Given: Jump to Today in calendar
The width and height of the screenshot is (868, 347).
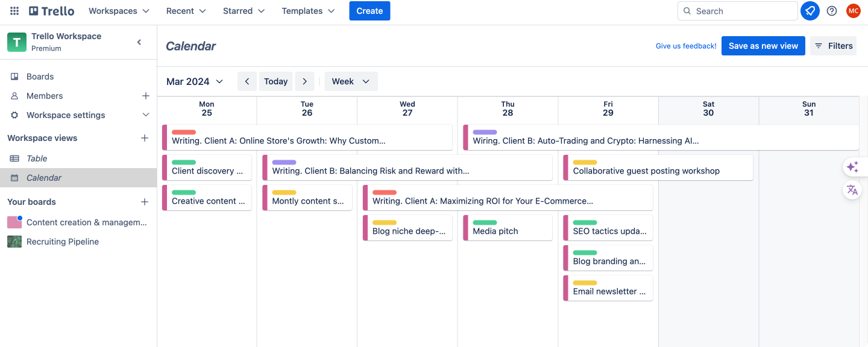Looking at the screenshot, I should coord(276,81).
